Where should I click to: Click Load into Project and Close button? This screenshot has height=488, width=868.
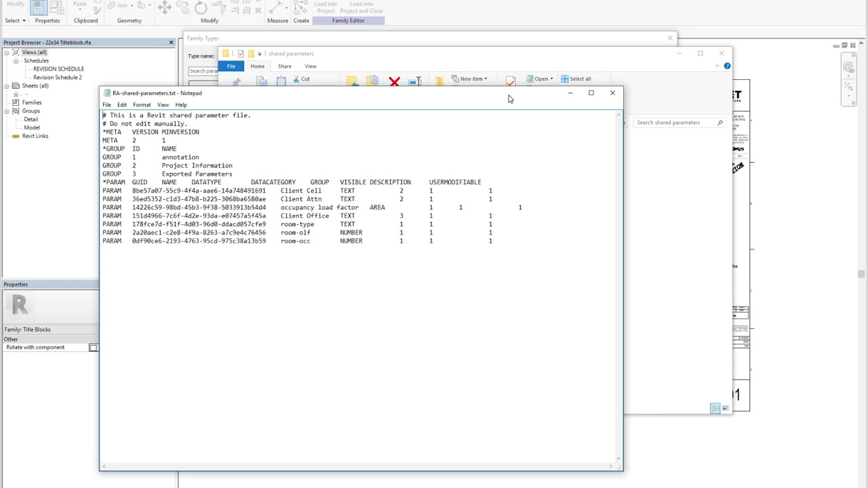[x=361, y=7]
